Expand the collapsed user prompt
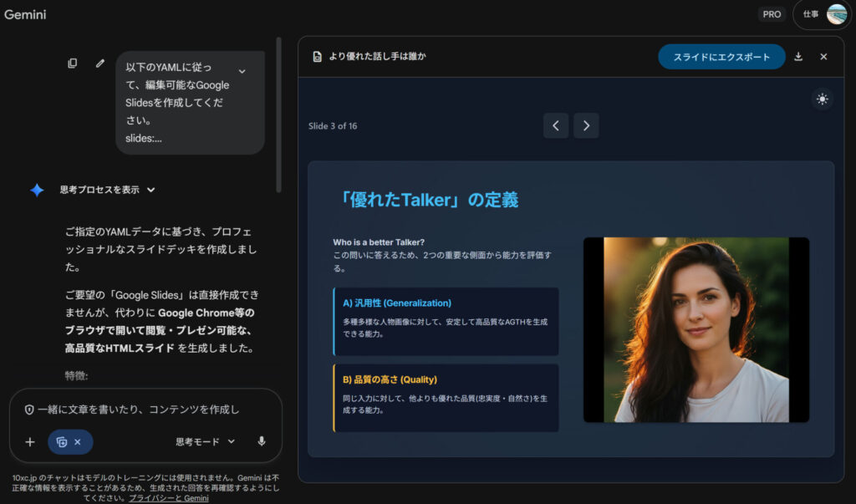856x504 pixels. (x=242, y=72)
